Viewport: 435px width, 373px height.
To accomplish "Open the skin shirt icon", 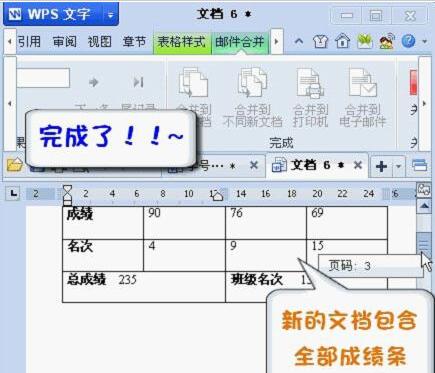I will click(x=320, y=42).
